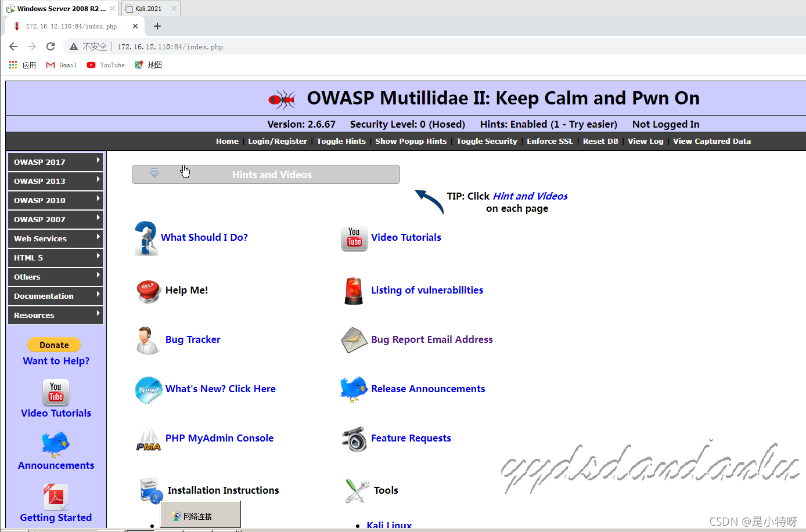Open the Listing of vulnerabilities link
806x532 pixels.
pyautogui.click(x=427, y=290)
